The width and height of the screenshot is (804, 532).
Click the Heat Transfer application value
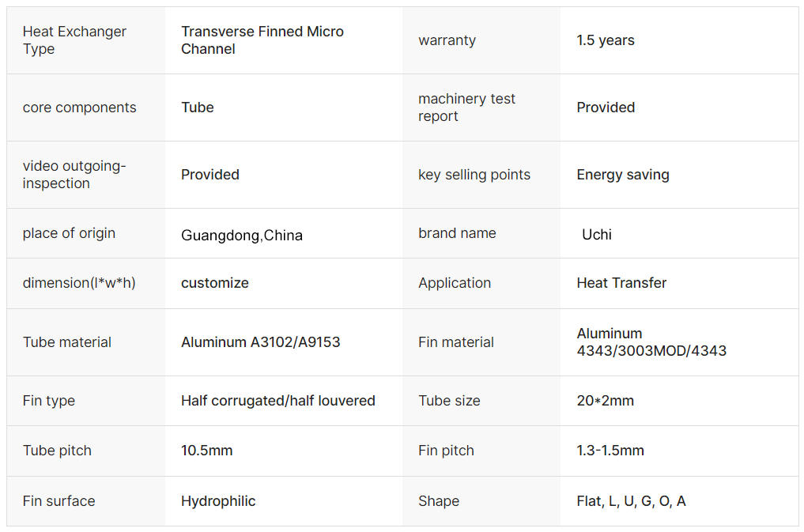pyautogui.click(x=621, y=283)
